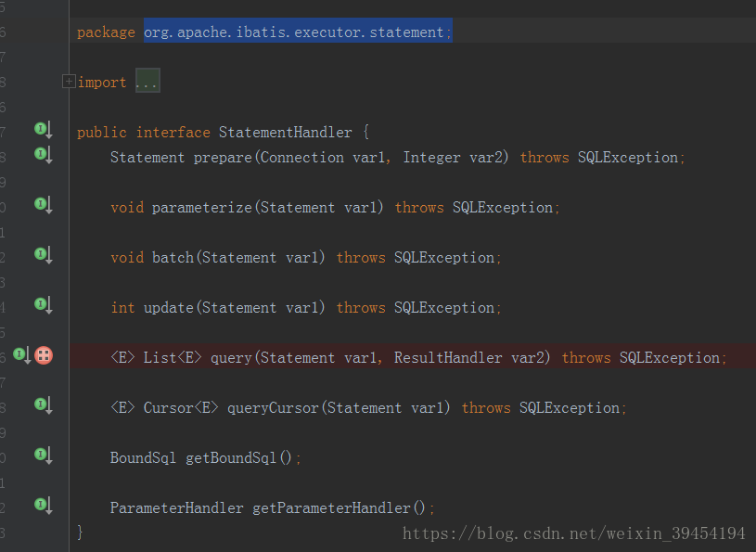Viewport: 756px width, 552px height.
Task: Click 'Integer' parameter type in prepare
Action: tap(431, 158)
